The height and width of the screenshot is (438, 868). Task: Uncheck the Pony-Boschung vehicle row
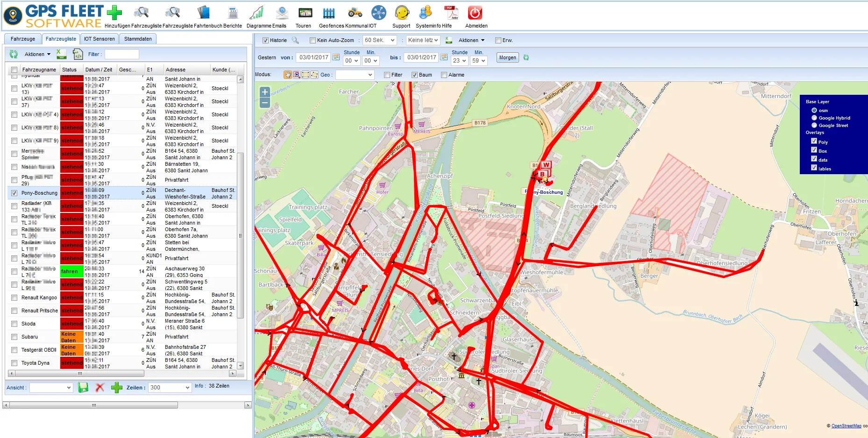click(x=14, y=193)
